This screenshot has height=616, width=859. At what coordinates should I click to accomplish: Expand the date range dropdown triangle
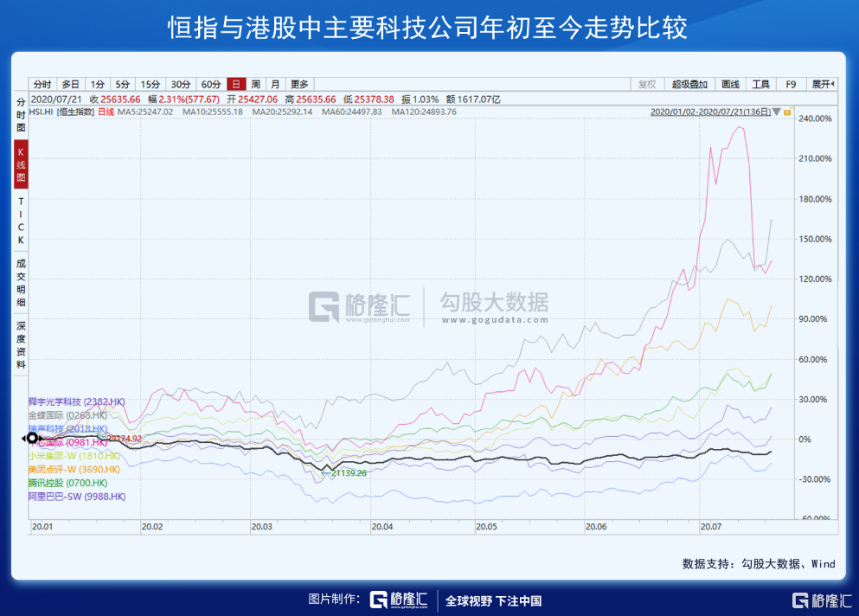click(776, 112)
